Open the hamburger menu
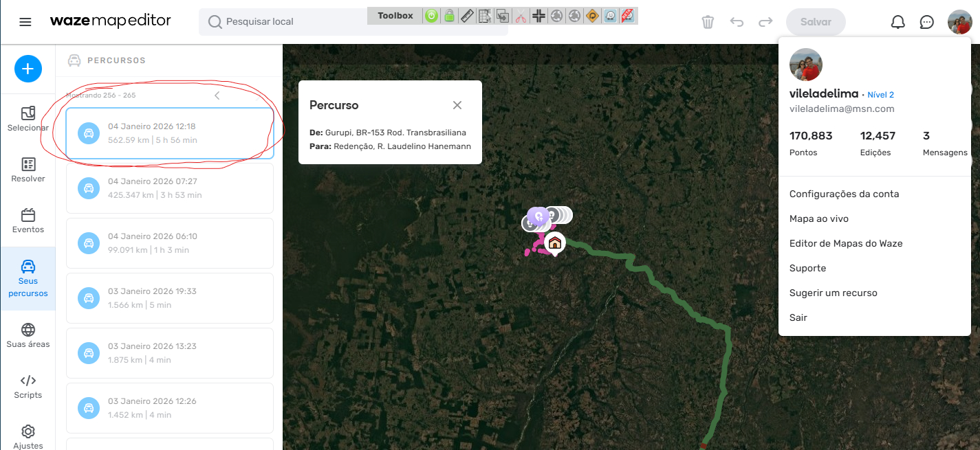The image size is (980, 450). pyautogui.click(x=25, y=22)
